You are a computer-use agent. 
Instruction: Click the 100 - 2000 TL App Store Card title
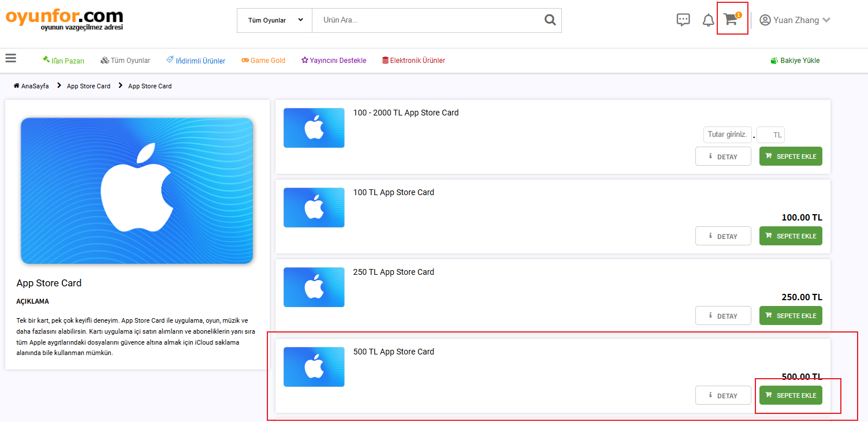coord(406,113)
